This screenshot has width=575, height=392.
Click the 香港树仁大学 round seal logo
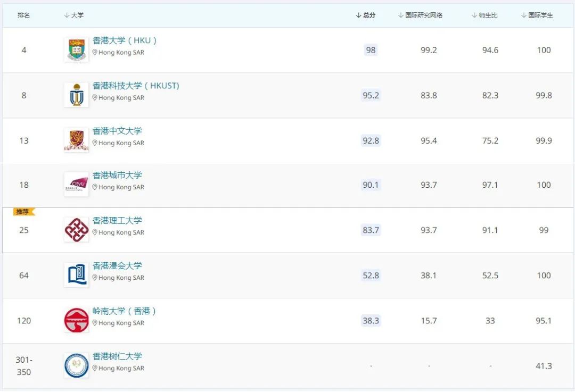[x=76, y=365]
